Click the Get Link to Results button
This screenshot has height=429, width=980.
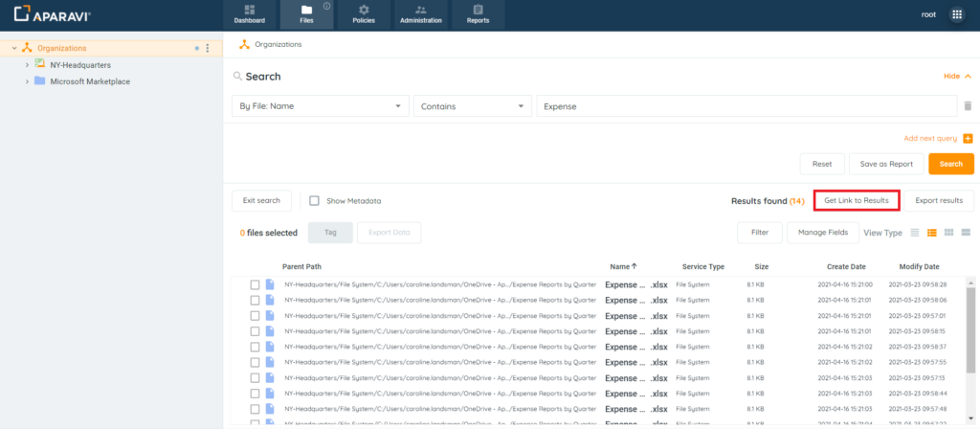[857, 200]
